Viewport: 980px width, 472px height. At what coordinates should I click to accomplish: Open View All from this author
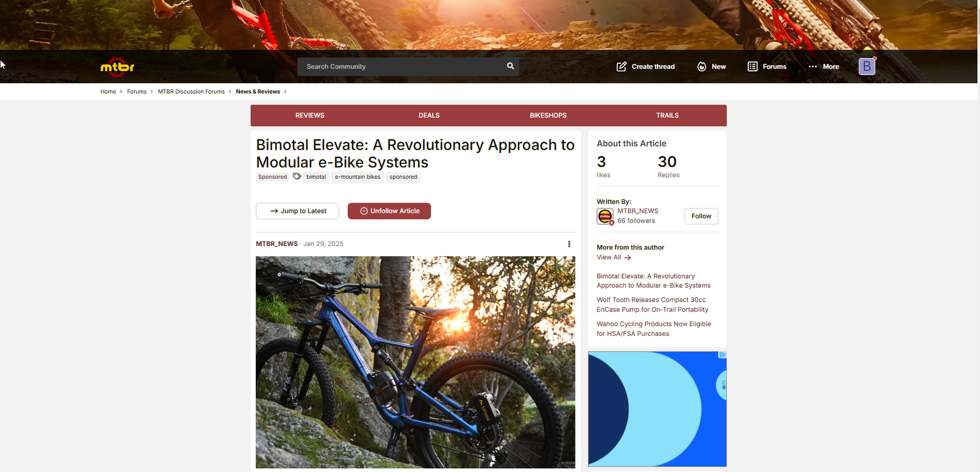614,258
